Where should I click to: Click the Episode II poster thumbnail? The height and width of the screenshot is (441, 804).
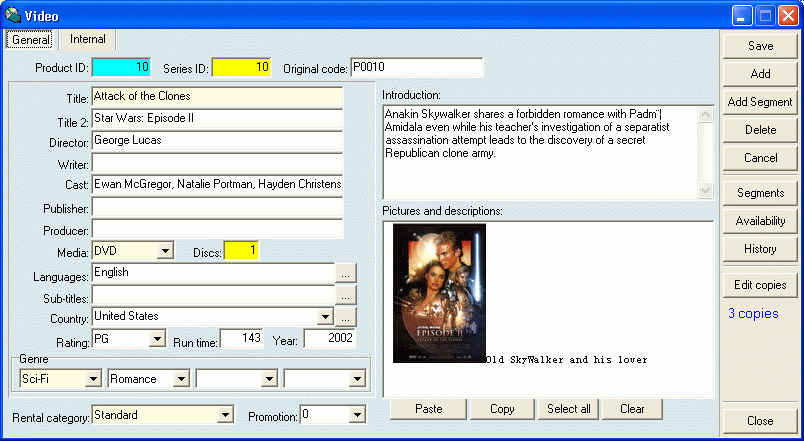[x=439, y=293]
